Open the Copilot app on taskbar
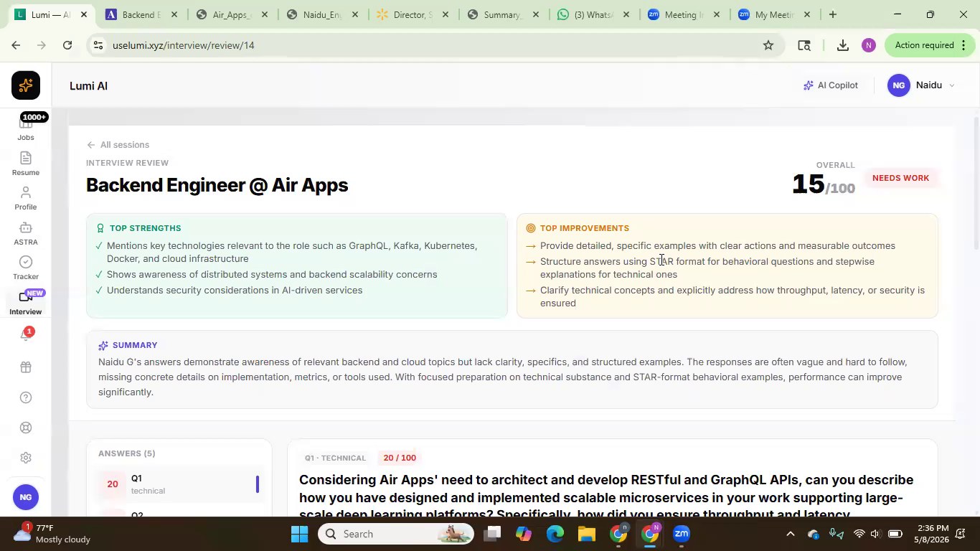This screenshot has height=551, width=980. pyautogui.click(x=524, y=534)
